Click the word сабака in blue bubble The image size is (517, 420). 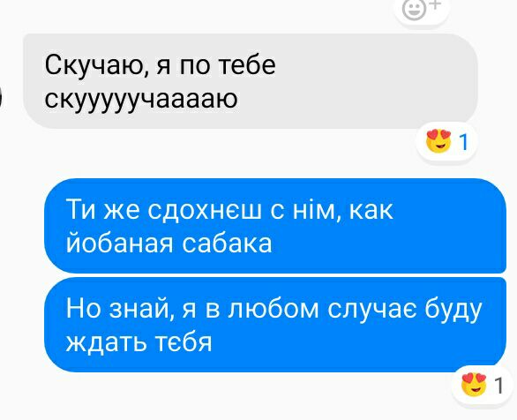point(227,244)
